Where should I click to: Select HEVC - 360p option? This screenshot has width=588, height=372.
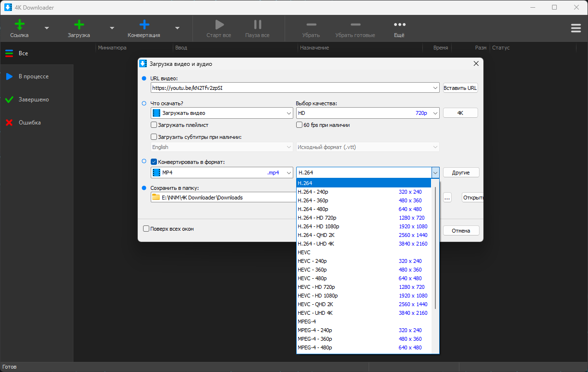pyautogui.click(x=364, y=270)
